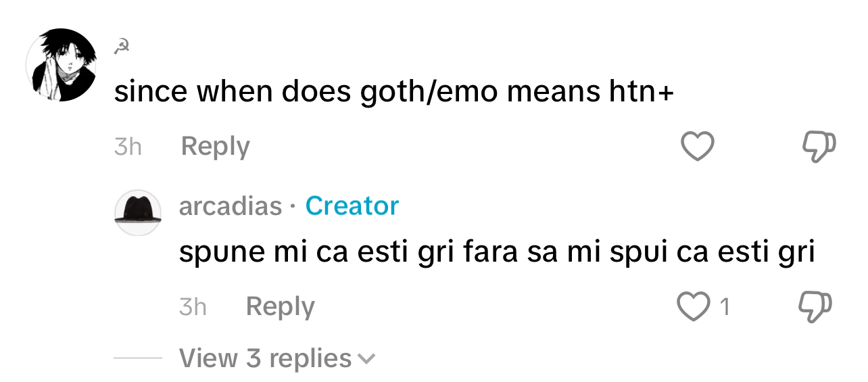Click the chevron beside View 3 replies
The image size is (868, 382).
pyautogui.click(x=366, y=359)
